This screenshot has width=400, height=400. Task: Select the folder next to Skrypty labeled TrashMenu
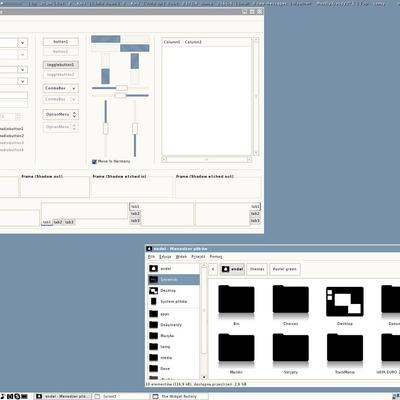pyautogui.click(x=345, y=347)
